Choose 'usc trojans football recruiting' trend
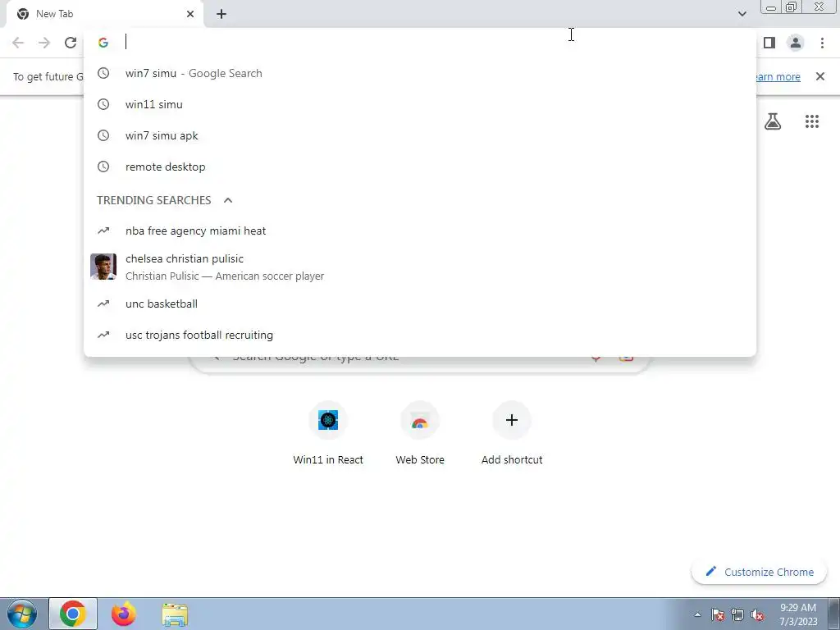This screenshot has width=840, height=630. tap(420, 335)
